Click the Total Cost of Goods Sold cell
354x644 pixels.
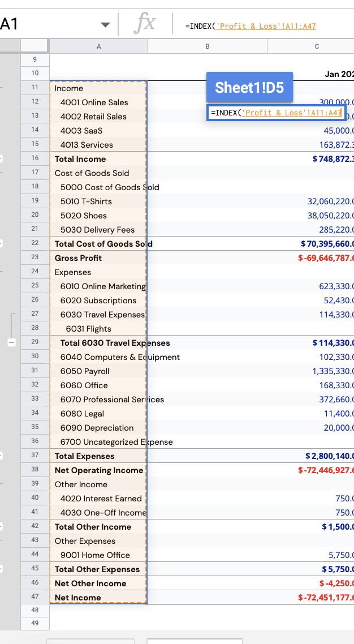pos(98,243)
